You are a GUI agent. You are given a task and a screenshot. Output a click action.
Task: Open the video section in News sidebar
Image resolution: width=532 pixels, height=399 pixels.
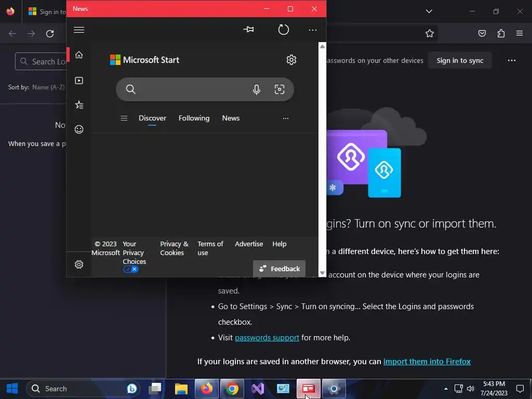pyautogui.click(x=79, y=81)
